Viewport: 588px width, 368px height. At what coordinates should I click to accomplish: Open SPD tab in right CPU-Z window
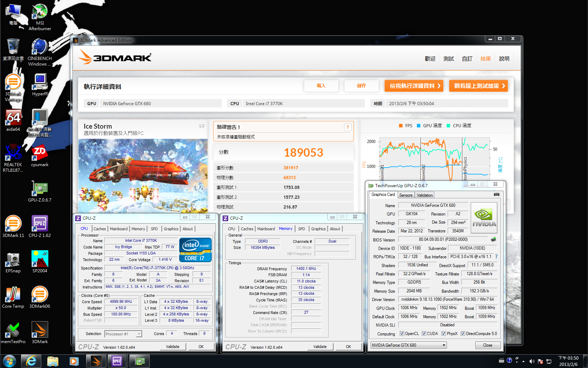click(301, 229)
